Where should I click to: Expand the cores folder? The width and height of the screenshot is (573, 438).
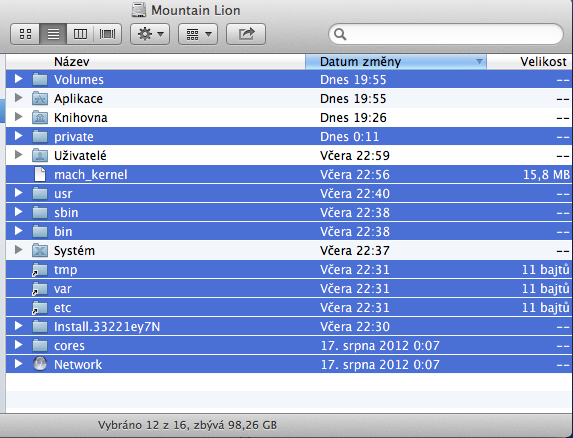click(x=18, y=345)
